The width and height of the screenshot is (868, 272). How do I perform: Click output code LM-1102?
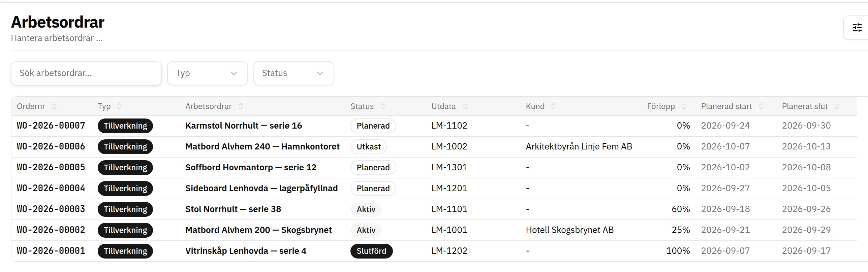[x=449, y=126]
